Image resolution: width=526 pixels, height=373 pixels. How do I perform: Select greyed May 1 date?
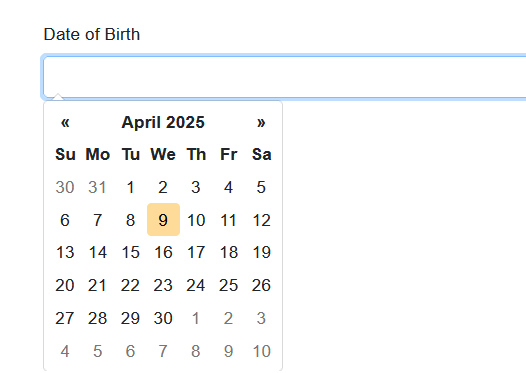click(196, 318)
